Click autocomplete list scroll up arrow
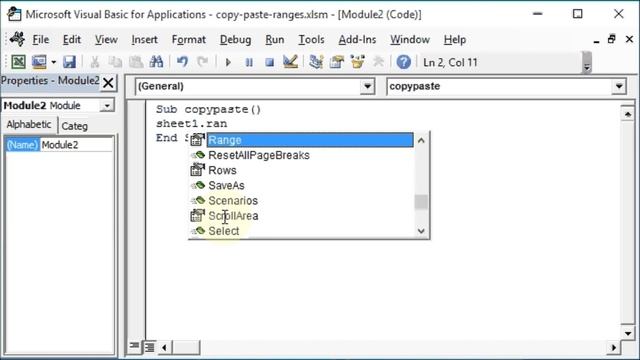Viewport: 640px width, 360px height. [x=421, y=140]
